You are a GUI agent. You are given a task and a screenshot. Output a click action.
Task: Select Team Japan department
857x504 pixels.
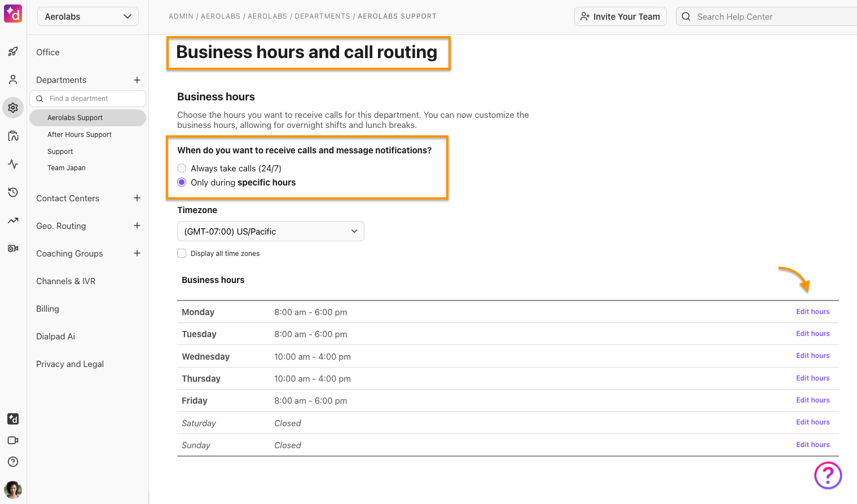[x=67, y=168]
